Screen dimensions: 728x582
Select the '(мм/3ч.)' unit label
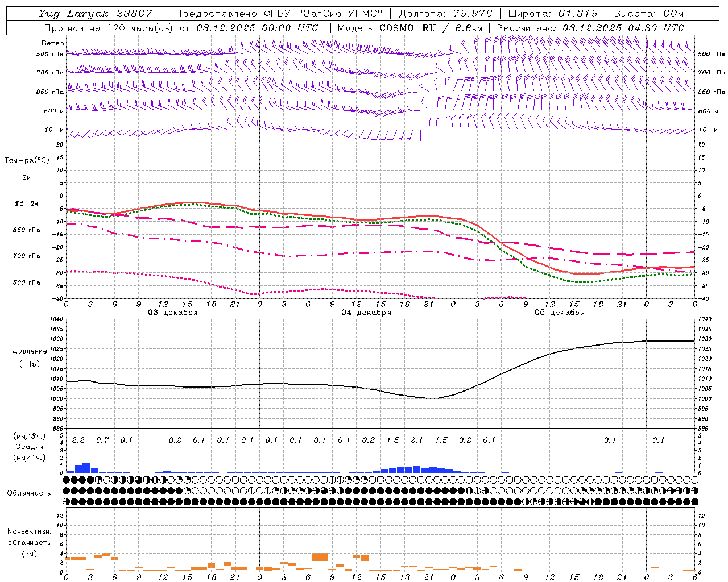[x=30, y=436]
